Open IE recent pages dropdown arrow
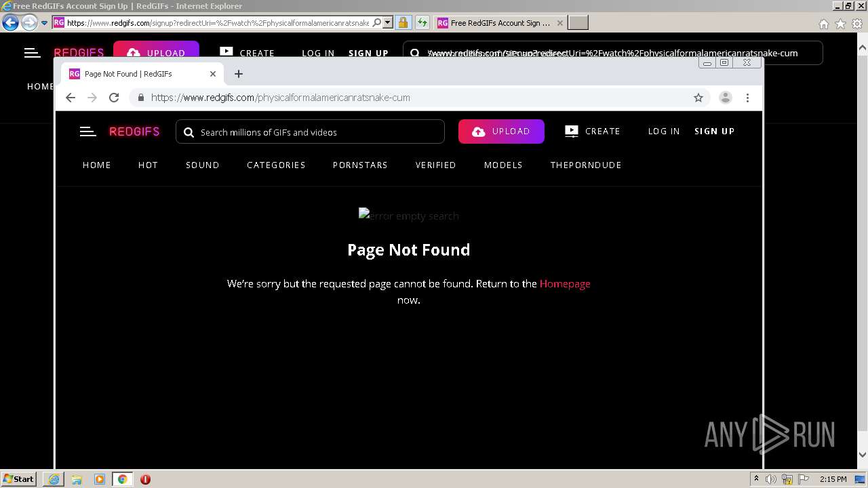The width and height of the screenshot is (868, 488). click(x=44, y=23)
